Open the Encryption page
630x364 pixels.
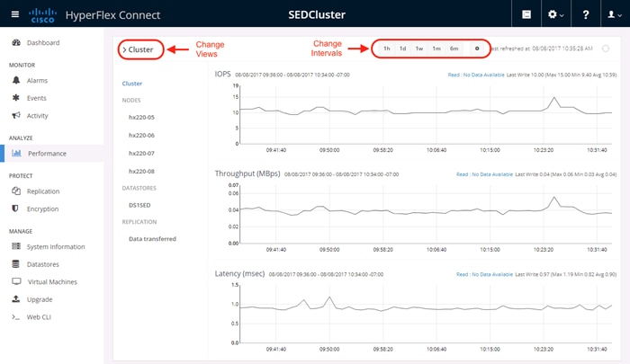(x=42, y=209)
